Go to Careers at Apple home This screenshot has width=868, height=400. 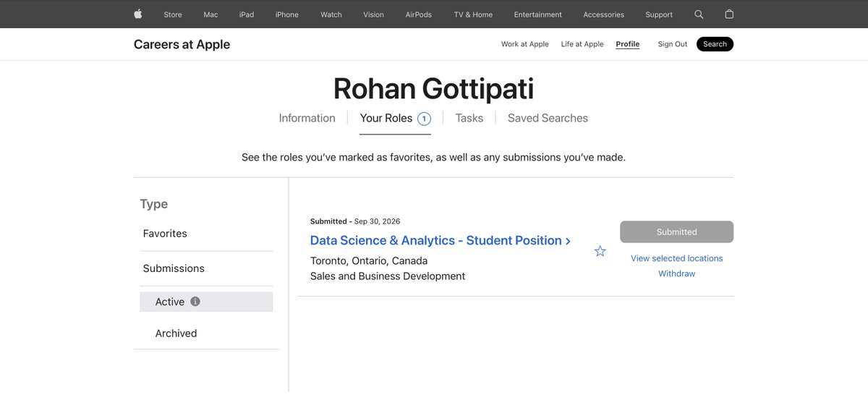pyautogui.click(x=182, y=44)
